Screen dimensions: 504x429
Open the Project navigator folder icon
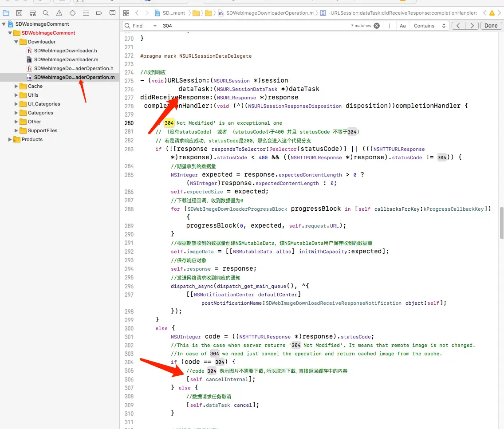[x=6, y=13]
